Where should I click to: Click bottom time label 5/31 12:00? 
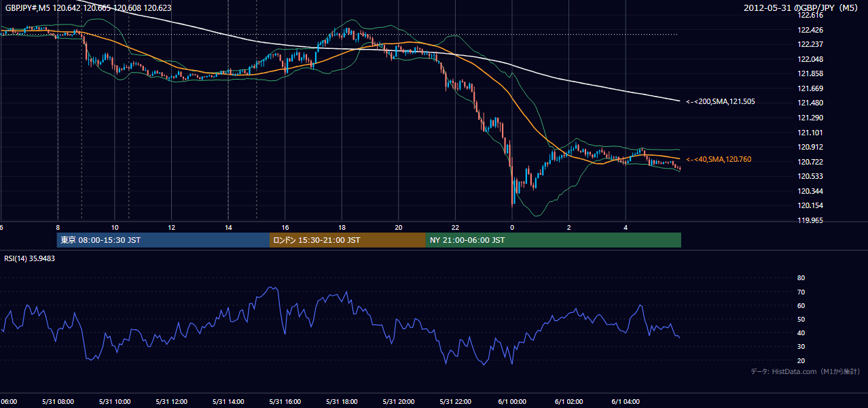pos(172,402)
